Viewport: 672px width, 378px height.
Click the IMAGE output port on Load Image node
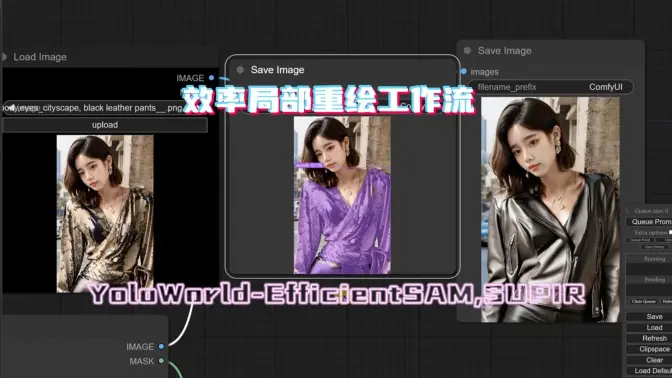click(x=211, y=78)
